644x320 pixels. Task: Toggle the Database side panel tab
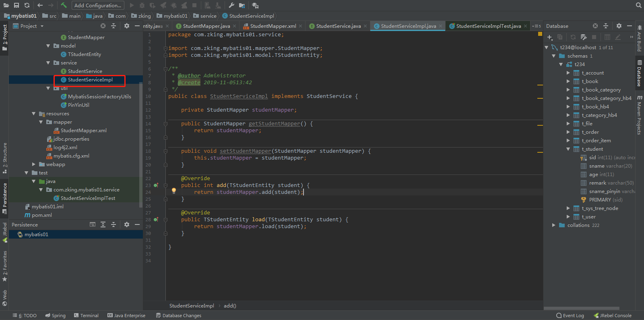coord(639,73)
